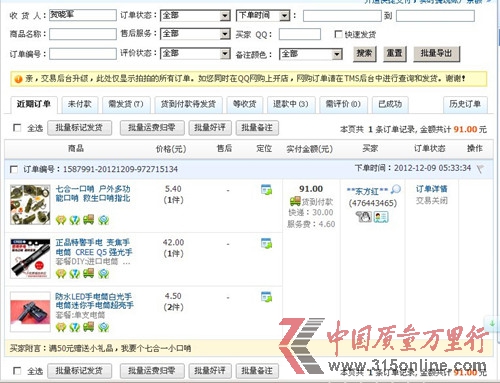Switch to the 需发货 (7) tab
The width and height of the screenshot is (500, 383).
point(126,105)
